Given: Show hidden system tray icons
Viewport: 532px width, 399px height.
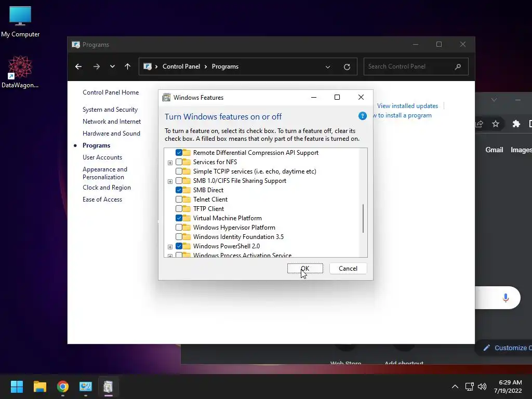Looking at the screenshot, I should click(455, 387).
